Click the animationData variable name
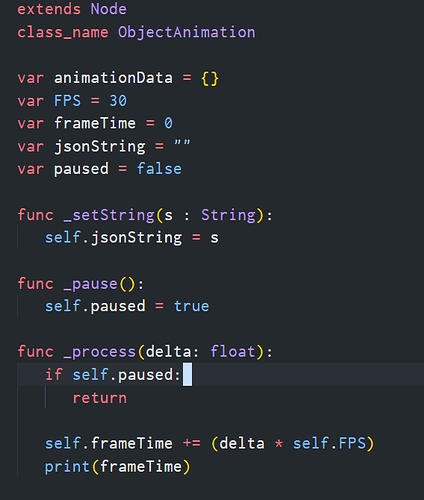Image resolution: width=424 pixels, height=500 pixels. 113,78
